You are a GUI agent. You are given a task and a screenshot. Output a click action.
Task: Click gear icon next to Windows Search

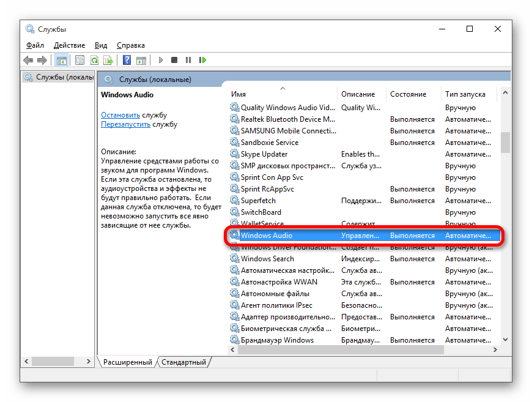pyautogui.click(x=234, y=258)
